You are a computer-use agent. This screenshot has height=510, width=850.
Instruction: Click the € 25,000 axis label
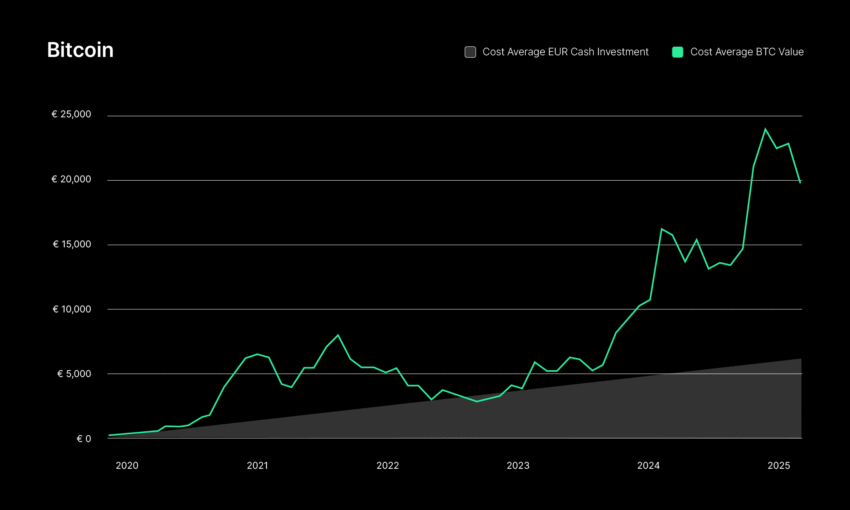pos(72,114)
